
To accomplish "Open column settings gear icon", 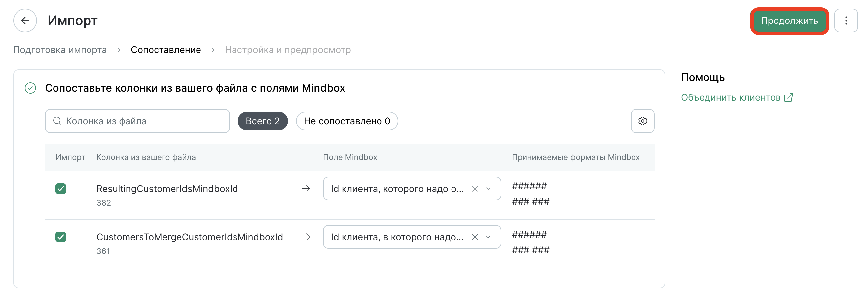I will click(642, 121).
